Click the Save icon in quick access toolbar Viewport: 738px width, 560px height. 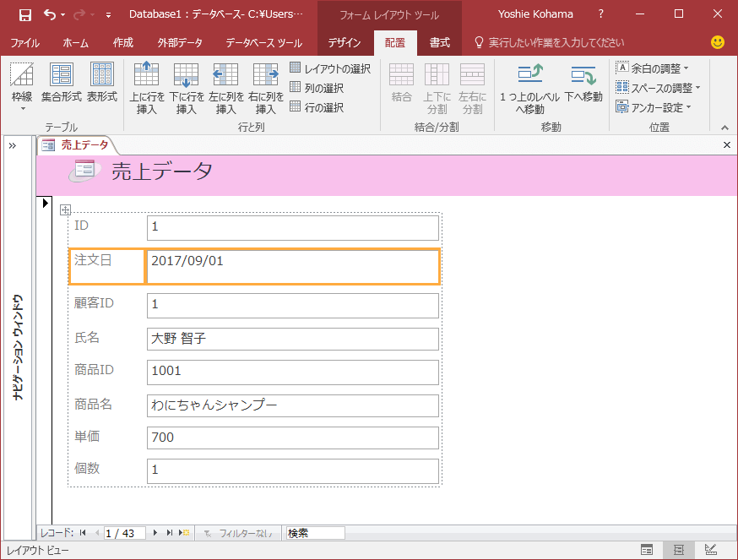[x=25, y=14]
